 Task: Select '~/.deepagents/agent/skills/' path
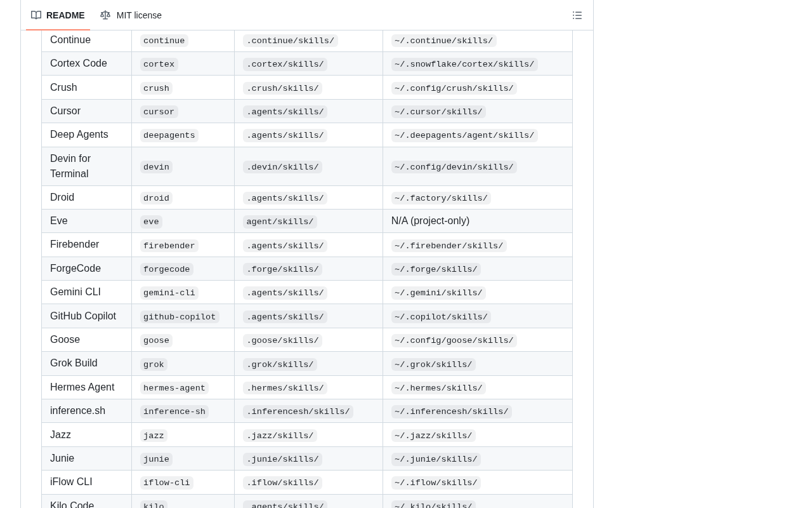(x=464, y=135)
